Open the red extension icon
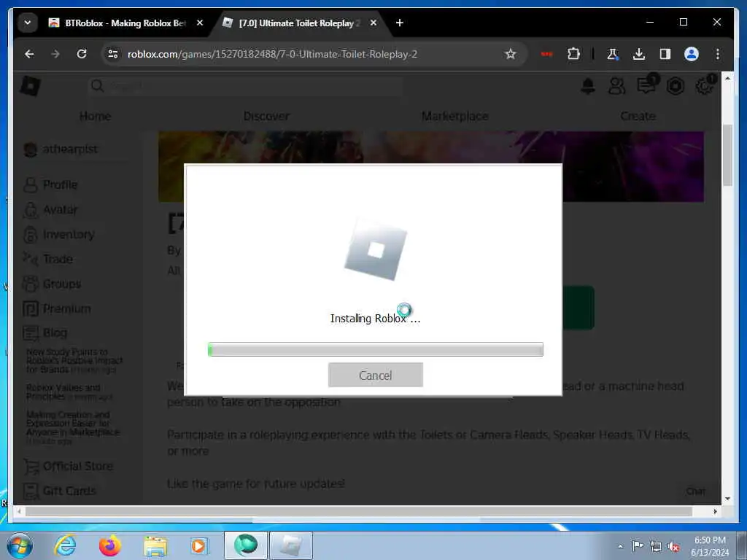The image size is (747, 560). [546, 54]
